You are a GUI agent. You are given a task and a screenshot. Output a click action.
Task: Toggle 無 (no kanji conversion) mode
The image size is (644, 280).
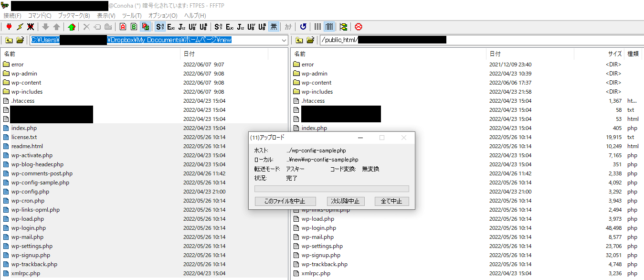[274, 27]
